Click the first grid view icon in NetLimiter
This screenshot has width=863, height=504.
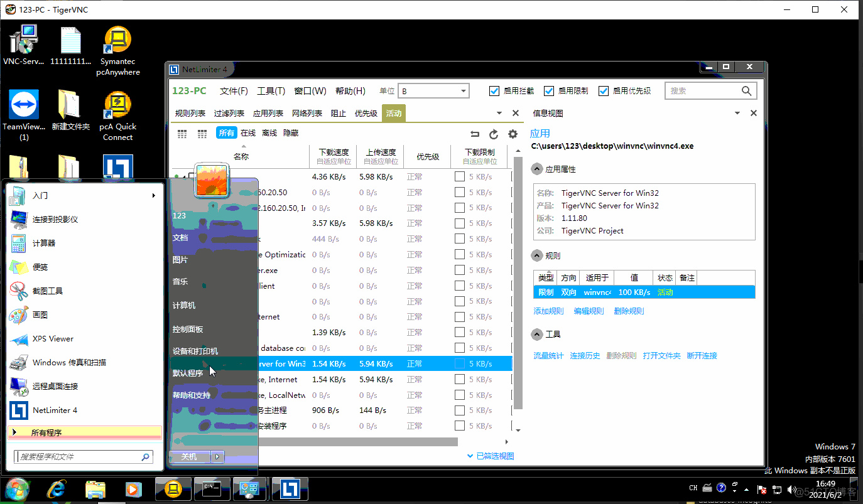pyautogui.click(x=183, y=134)
